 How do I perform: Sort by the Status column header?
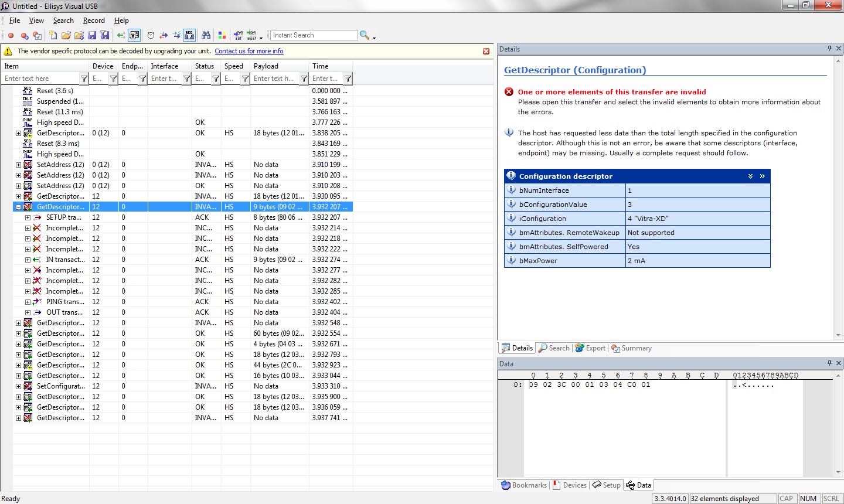(x=206, y=66)
